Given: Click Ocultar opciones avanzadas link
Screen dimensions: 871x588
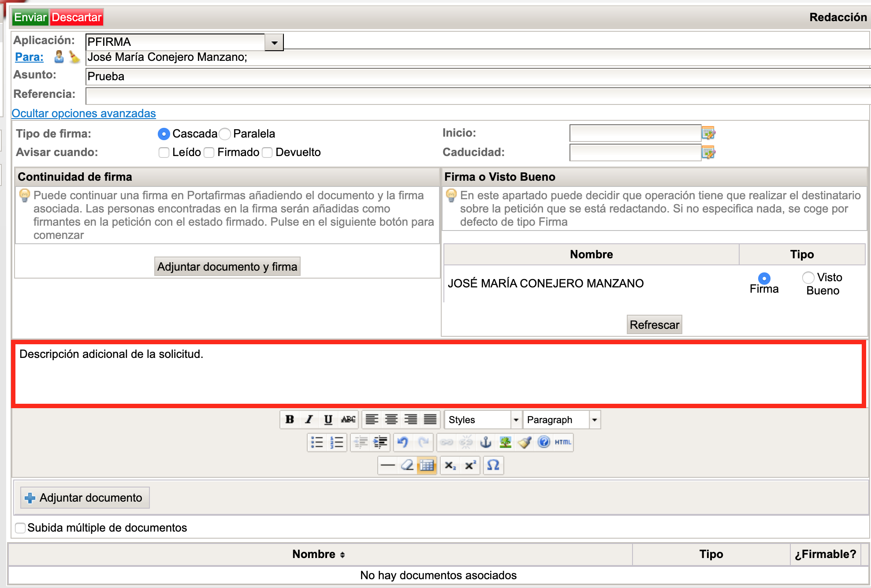Looking at the screenshot, I should pos(84,114).
